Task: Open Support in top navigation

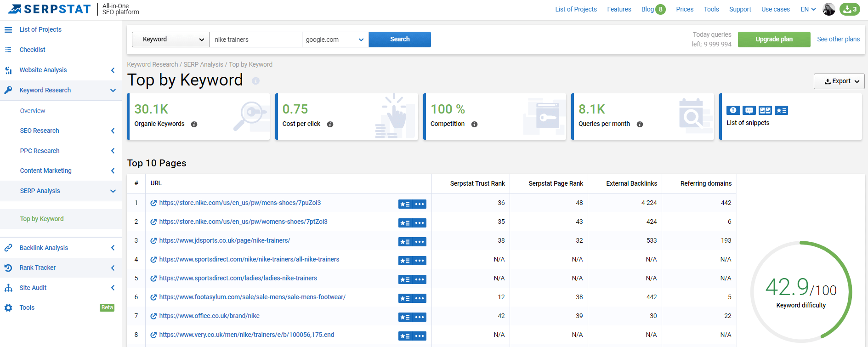Action: [x=740, y=9]
